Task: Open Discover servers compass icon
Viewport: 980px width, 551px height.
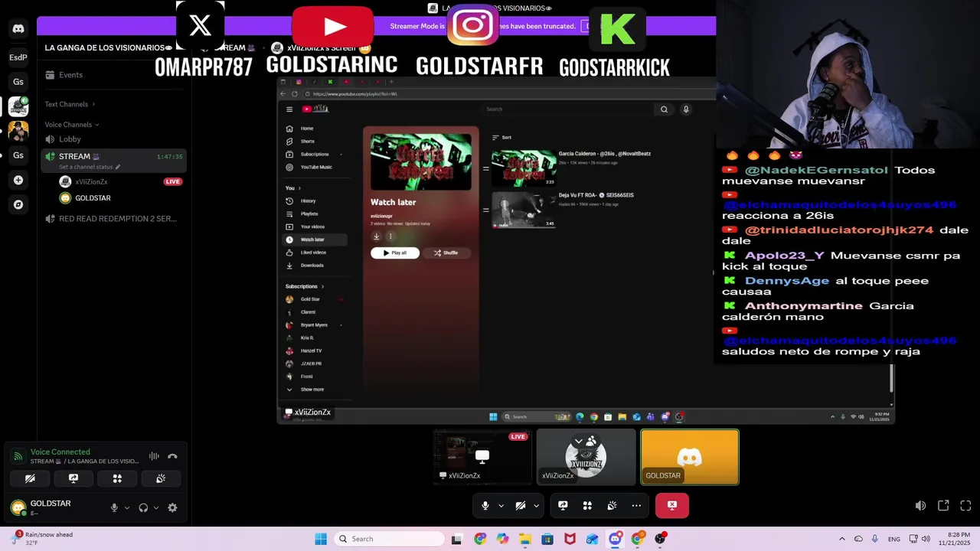Action: [18, 204]
